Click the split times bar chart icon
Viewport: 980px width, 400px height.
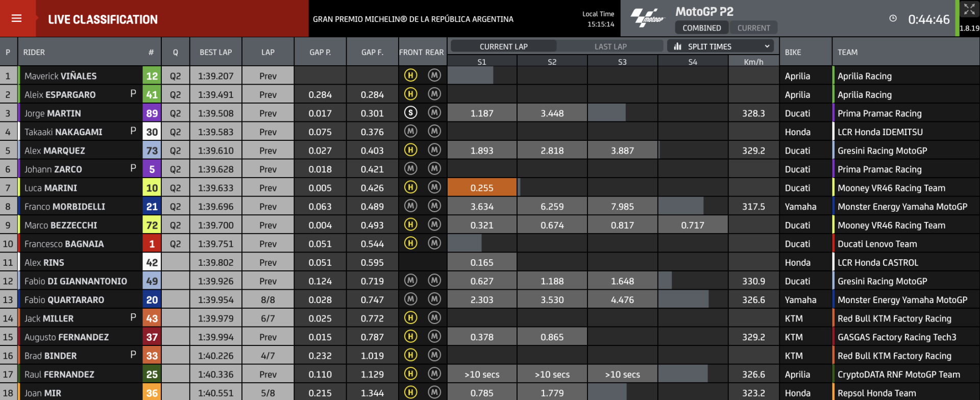click(x=677, y=46)
